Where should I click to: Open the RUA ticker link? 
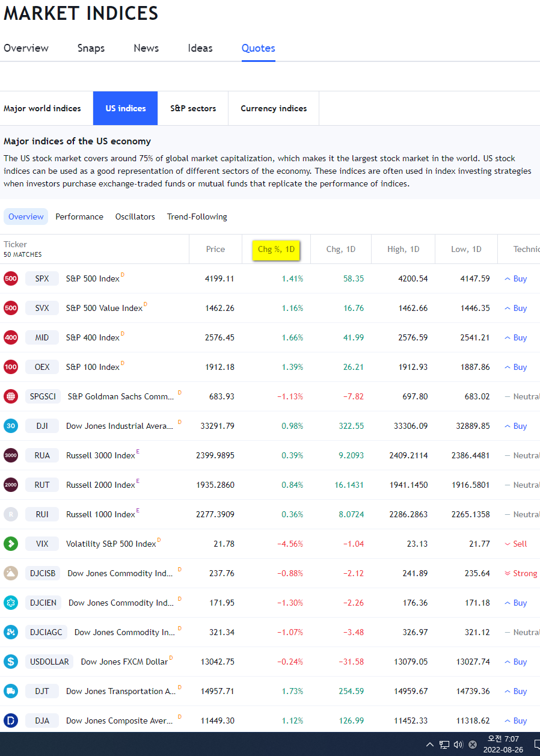point(42,455)
